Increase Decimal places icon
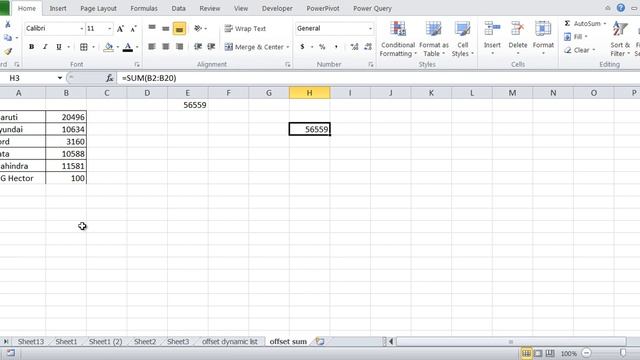The width and height of the screenshot is (640, 360). (x=354, y=47)
